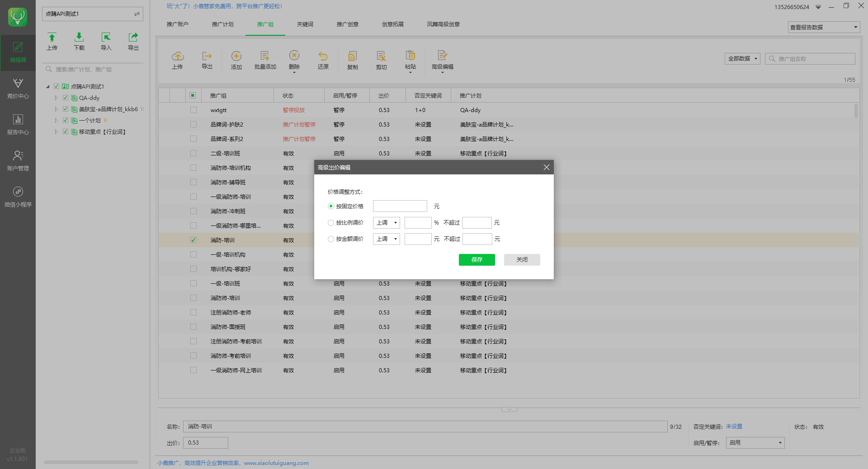Click the 出价 input field showing 0.53

[206, 443]
